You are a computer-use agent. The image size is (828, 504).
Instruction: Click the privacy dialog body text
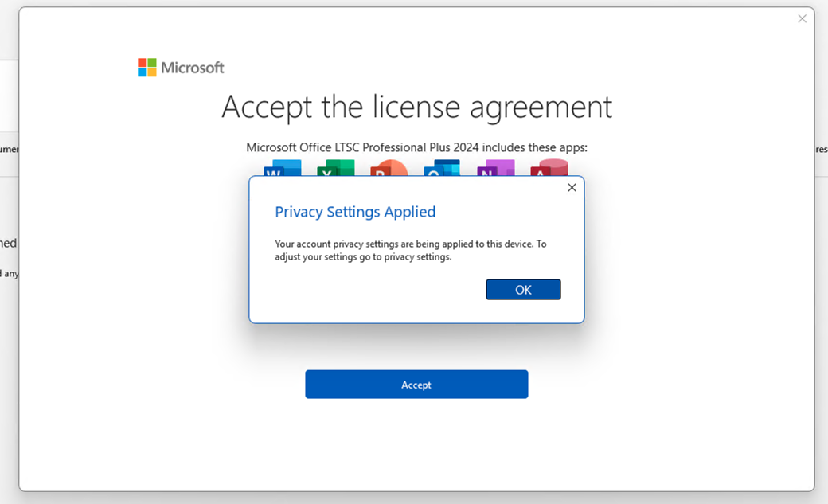pyautogui.click(x=410, y=250)
